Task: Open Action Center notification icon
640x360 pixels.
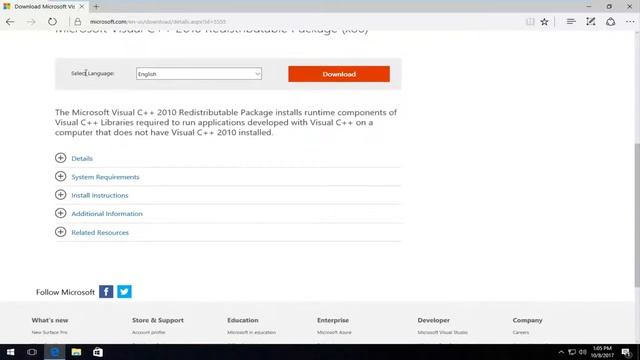Action: [x=627, y=352]
